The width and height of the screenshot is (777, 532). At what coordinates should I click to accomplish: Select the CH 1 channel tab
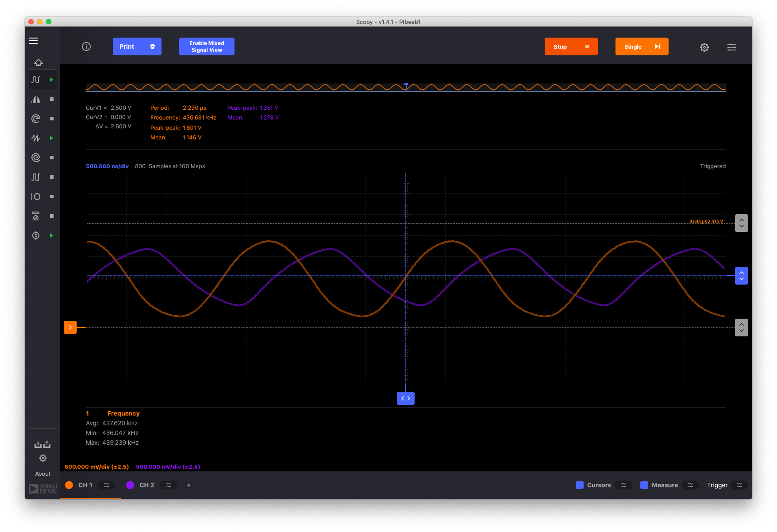[85, 485]
